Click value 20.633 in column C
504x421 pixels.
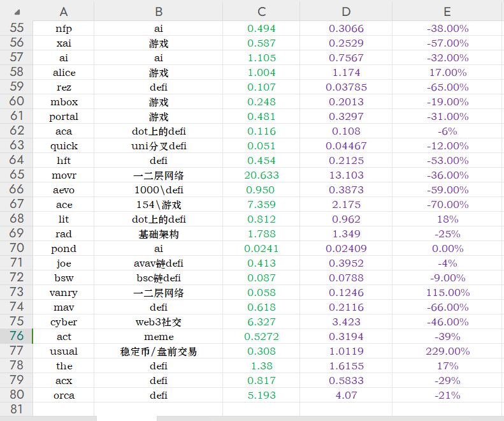[x=261, y=175]
